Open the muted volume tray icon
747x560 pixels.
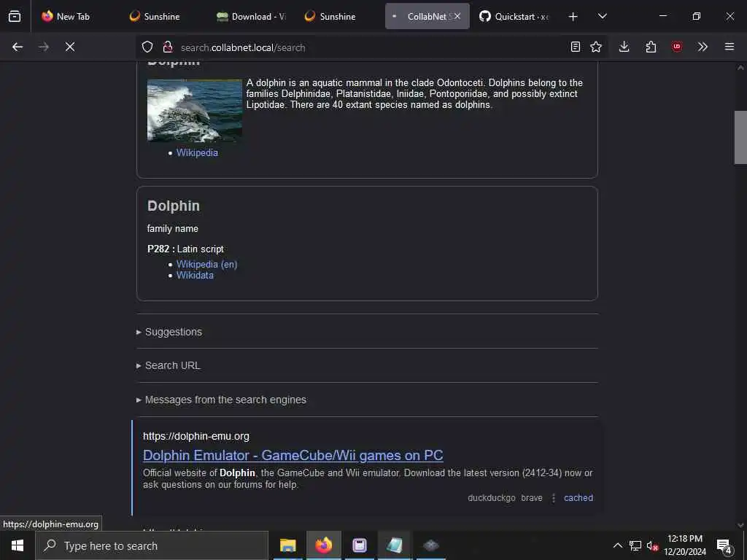pos(652,545)
